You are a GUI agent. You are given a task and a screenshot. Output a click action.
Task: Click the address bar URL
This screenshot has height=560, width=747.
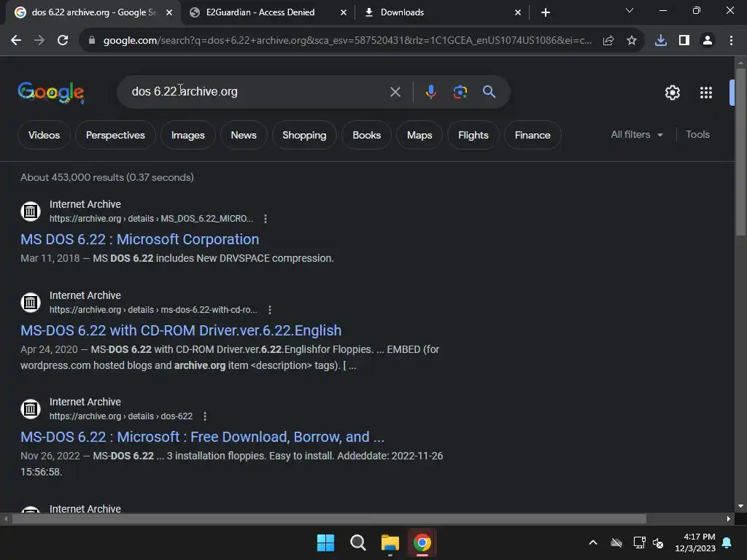[x=347, y=41]
